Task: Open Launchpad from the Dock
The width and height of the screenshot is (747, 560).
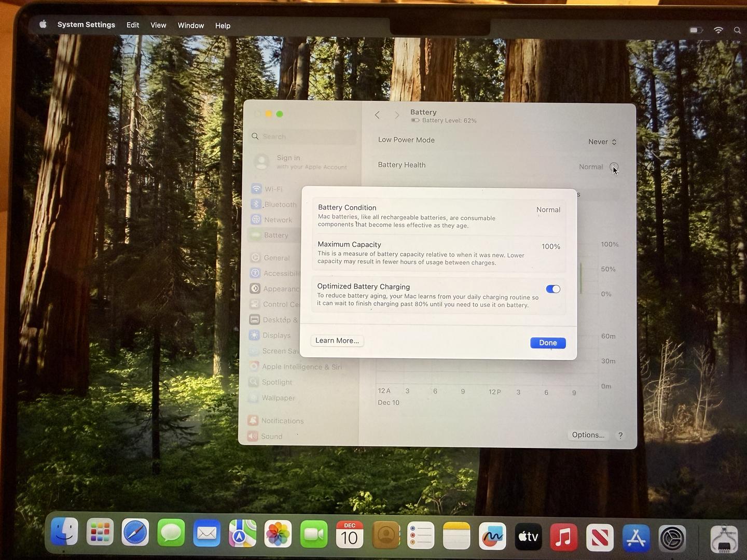Action: [x=100, y=533]
